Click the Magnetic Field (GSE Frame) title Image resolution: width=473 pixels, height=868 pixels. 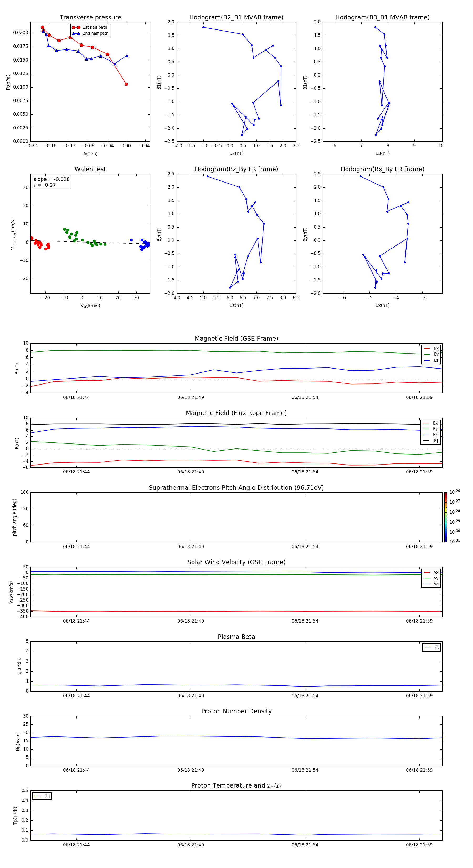tap(236, 339)
